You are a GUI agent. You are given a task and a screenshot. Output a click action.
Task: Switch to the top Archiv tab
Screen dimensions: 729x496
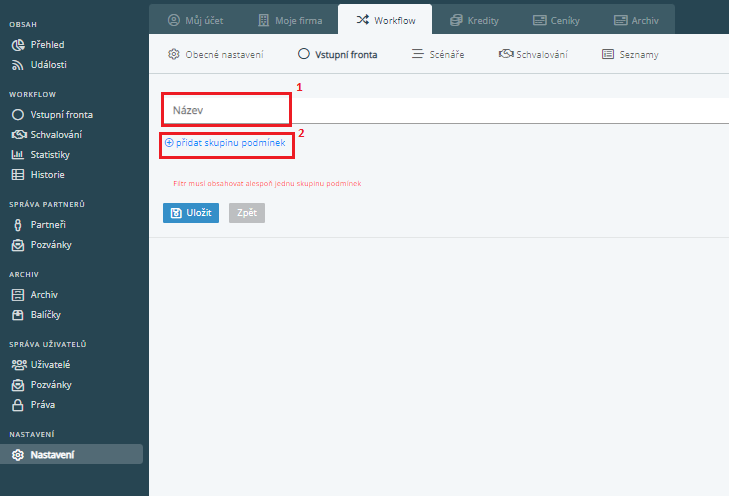click(x=636, y=20)
